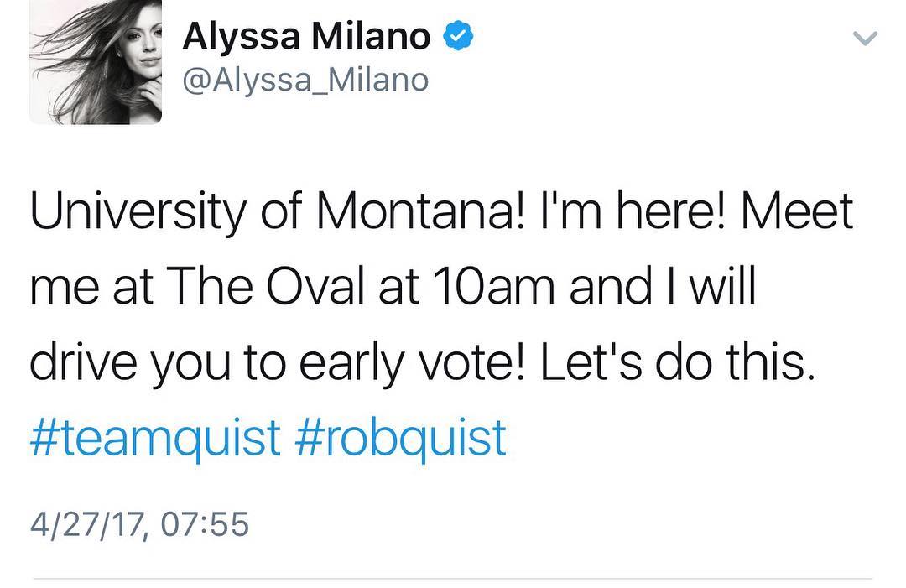Screen dimensions: 906x588
Task: Click the sentence "Let's do this."
Action: coord(679,362)
